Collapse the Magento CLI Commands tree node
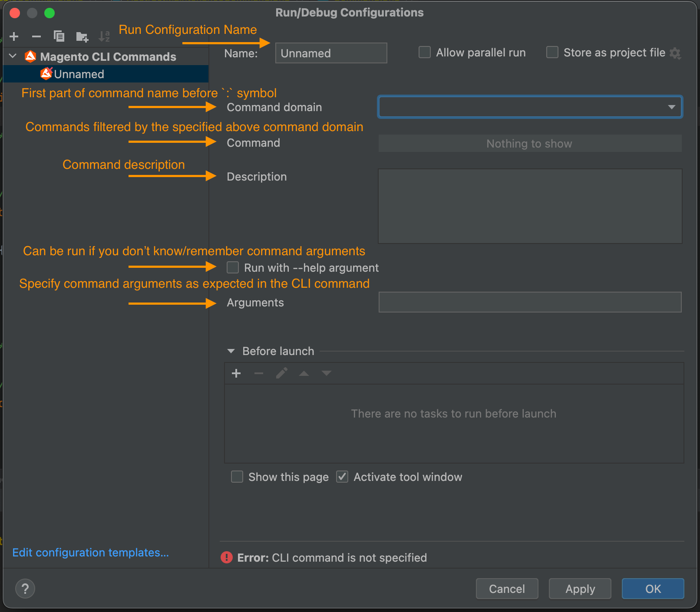 pyautogui.click(x=13, y=56)
